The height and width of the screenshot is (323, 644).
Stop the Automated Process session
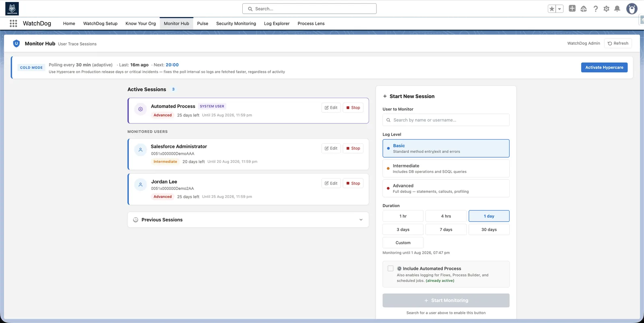pyautogui.click(x=353, y=107)
